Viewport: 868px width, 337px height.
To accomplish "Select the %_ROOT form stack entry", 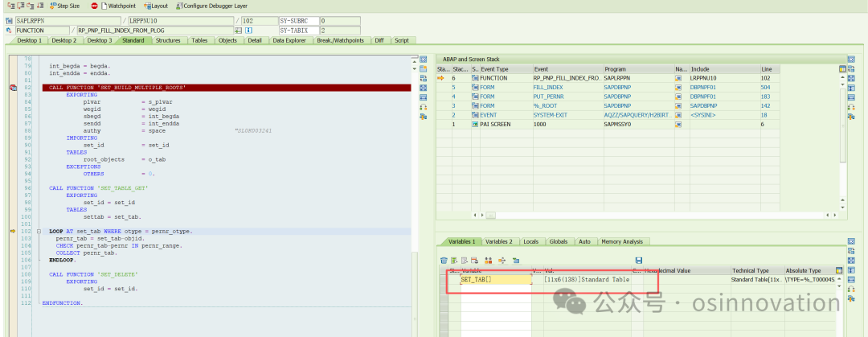I will click(608, 105).
